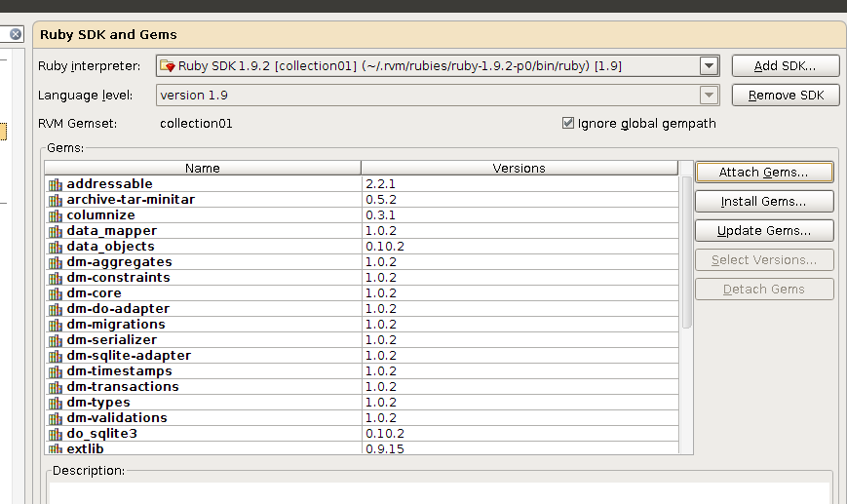Select the columnize gem name
847x504 pixels.
click(x=101, y=215)
